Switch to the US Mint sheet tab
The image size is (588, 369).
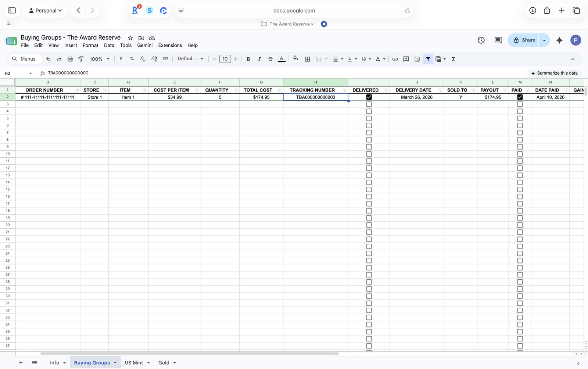point(134,363)
